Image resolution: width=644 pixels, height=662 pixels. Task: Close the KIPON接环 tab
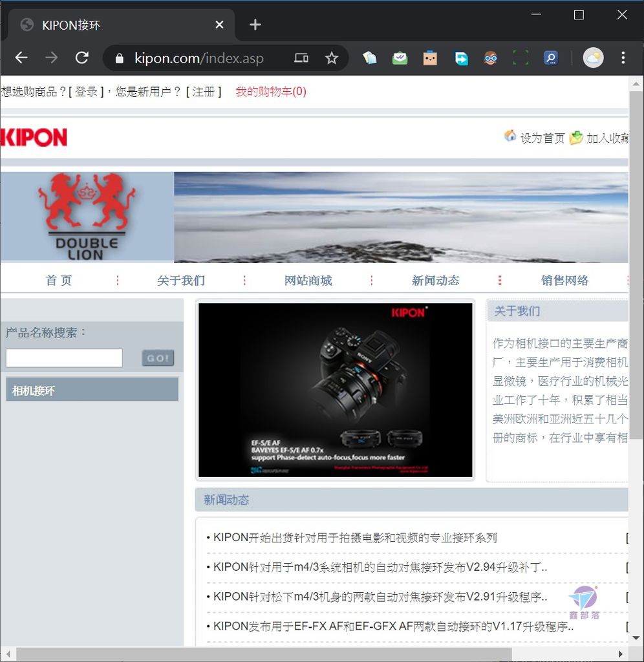tap(219, 25)
